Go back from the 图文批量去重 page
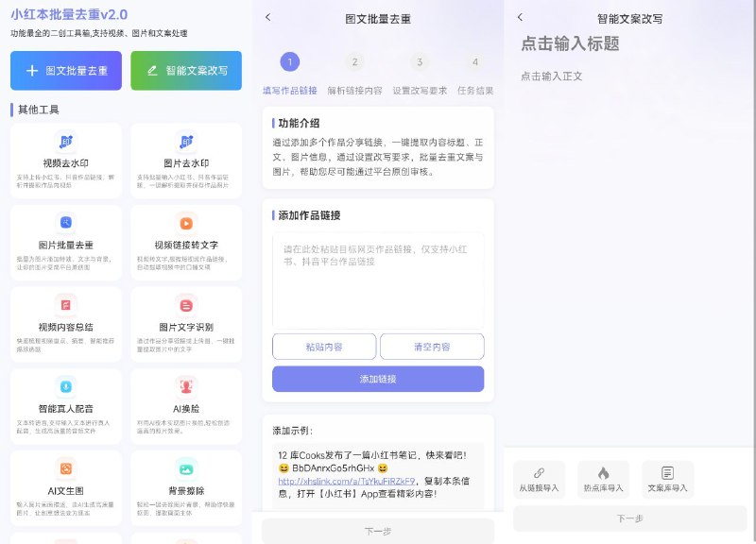This screenshot has width=756, height=544. [267, 18]
